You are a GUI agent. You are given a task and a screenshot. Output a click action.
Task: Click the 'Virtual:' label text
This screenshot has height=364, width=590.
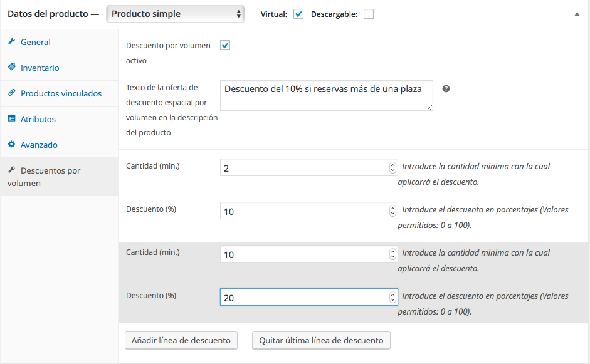tap(274, 14)
